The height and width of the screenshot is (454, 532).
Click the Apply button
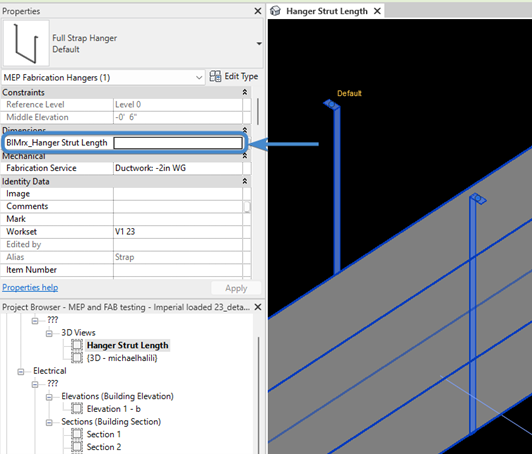click(236, 288)
